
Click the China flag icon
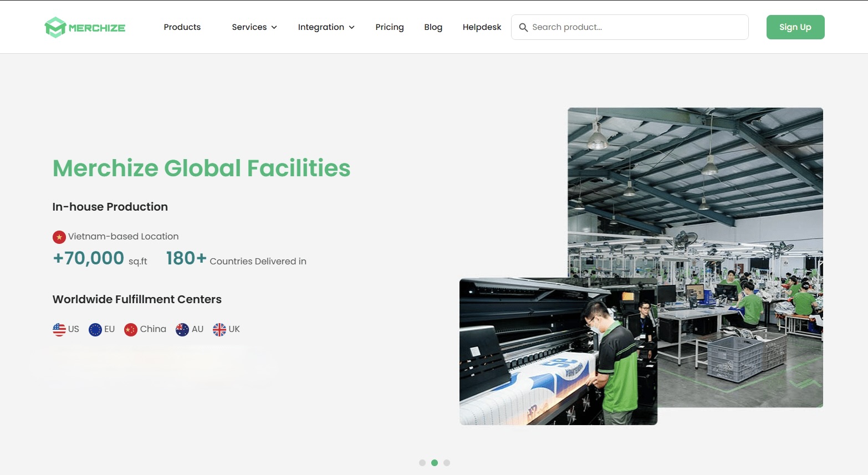coord(131,330)
